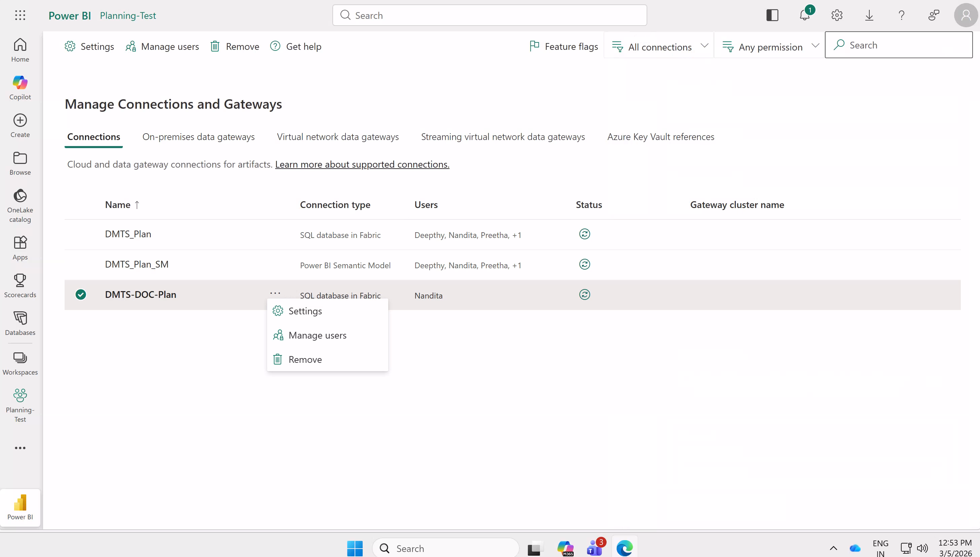980x557 pixels.
Task: Click the connections Search input field
Action: tap(905, 45)
